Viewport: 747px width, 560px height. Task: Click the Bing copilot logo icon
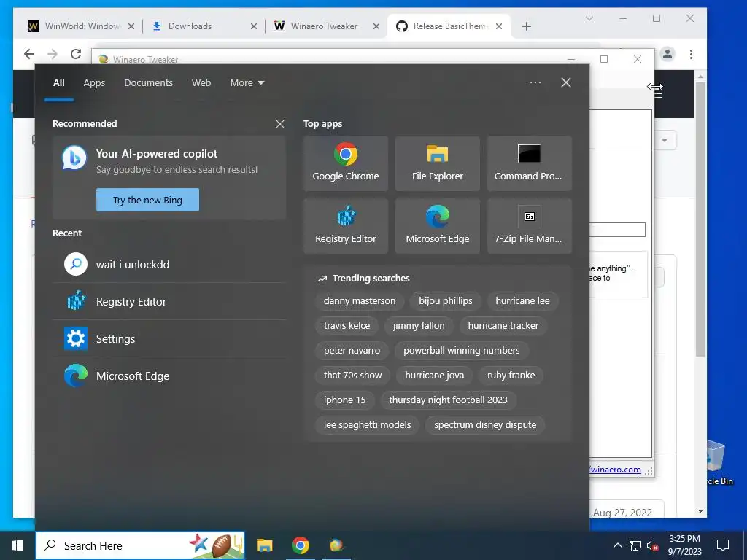[x=74, y=158]
